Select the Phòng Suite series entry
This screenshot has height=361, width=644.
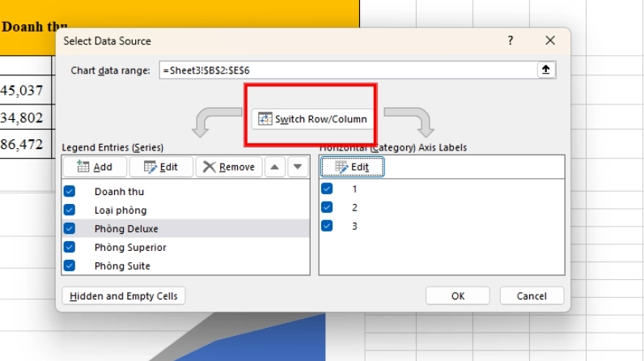coord(122,265)
